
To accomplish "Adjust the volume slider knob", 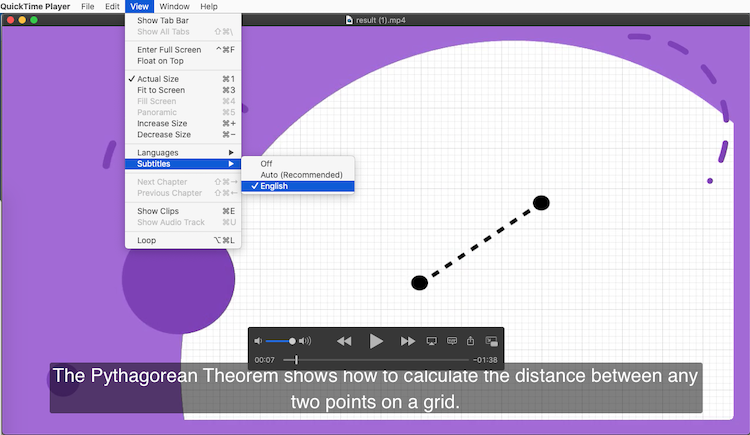I will pos(292,341).
